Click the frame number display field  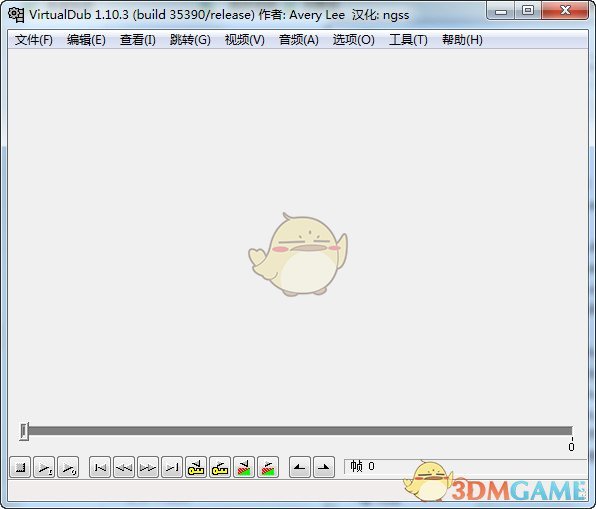tap(466, 466)
